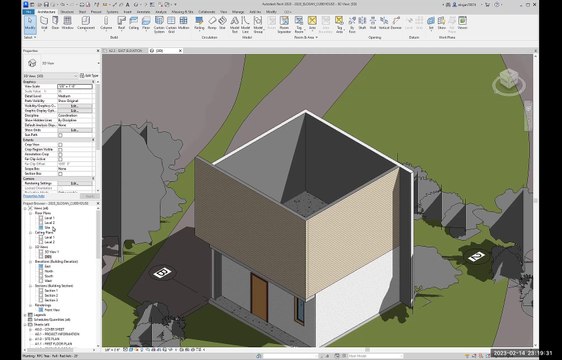Select the Window tool

pyautogui.click(x=67, y=23)
